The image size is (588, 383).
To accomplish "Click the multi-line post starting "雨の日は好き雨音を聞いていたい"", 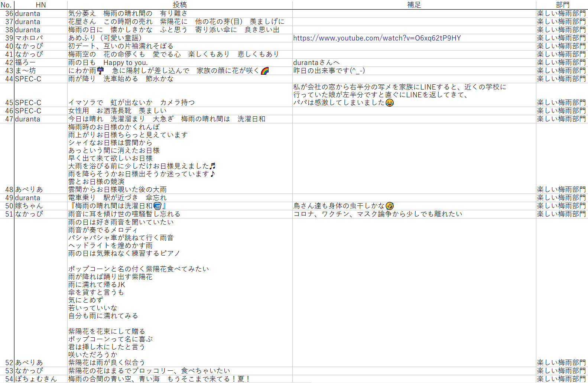I will tap(139, 292).
